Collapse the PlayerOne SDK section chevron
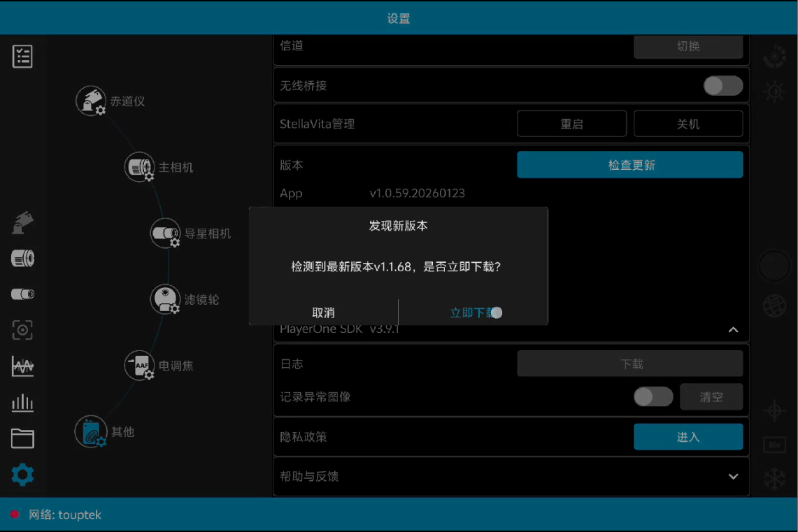This screenshot has width=798, height=532. [x=733, y=329]
